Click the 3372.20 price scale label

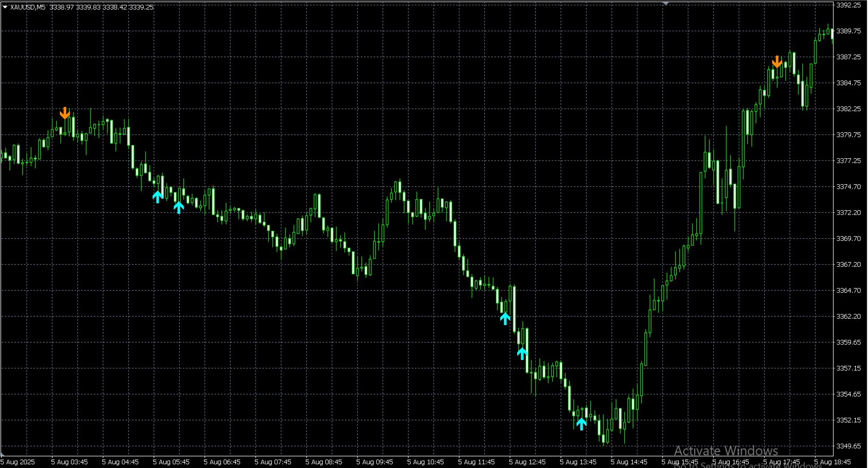click(848, 213)
